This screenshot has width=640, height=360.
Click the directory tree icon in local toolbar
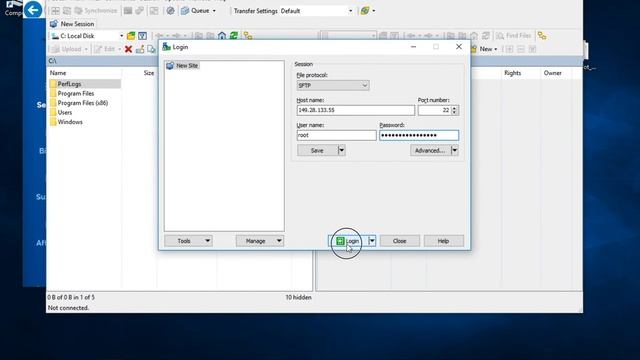coord(248,36)
